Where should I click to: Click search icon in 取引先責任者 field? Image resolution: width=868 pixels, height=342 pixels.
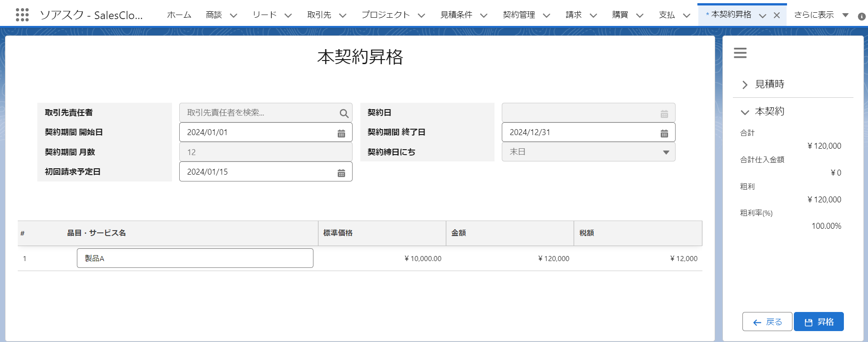click(344, 113)
